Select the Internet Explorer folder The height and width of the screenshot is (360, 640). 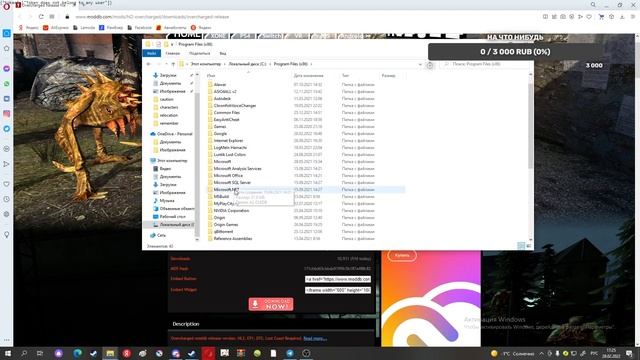tap(228, 140)
